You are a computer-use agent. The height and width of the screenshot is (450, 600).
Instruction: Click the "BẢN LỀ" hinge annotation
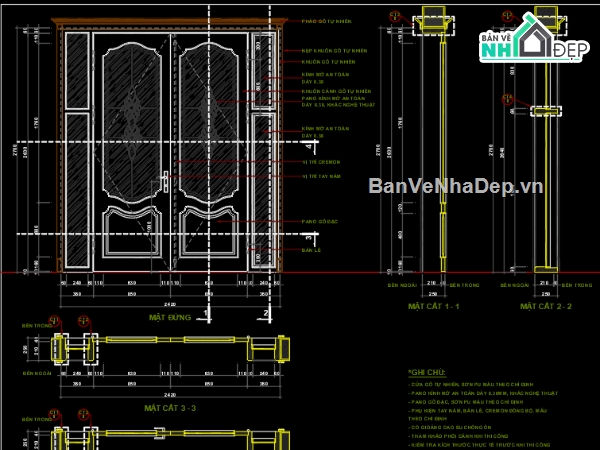click(309, 250)
